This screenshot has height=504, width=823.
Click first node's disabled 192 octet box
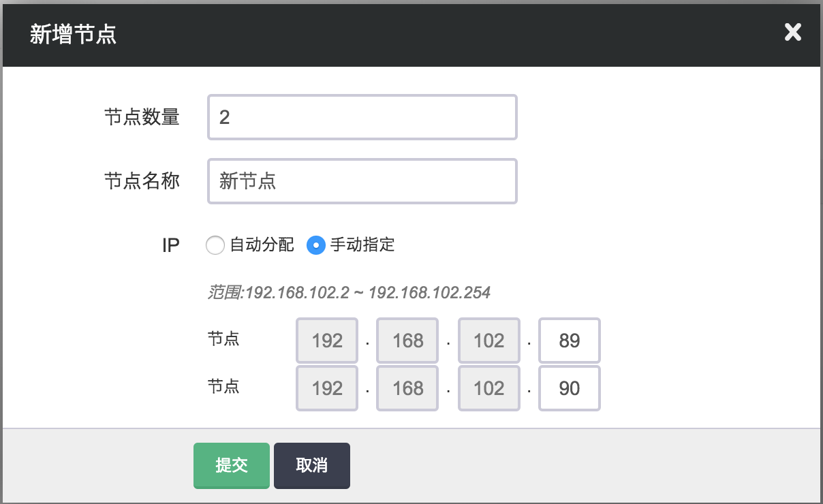click(x=327, y=341)
